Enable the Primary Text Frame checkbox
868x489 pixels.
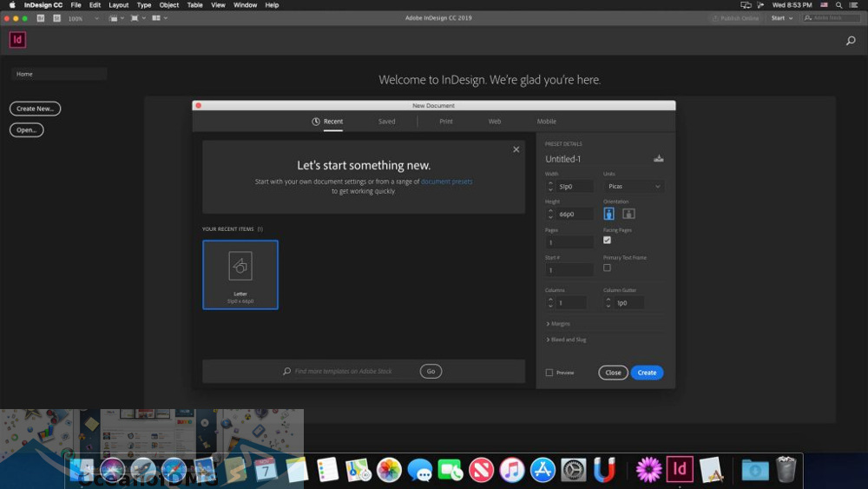pos(608,268)
